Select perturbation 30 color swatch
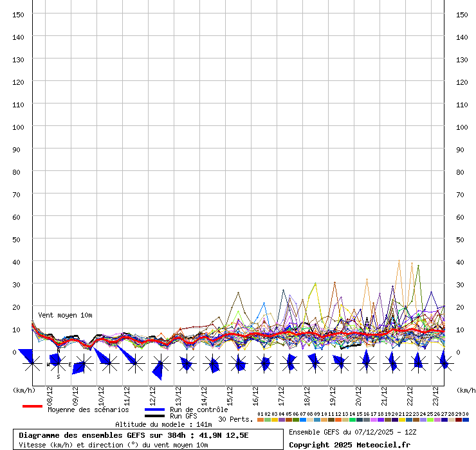The image size is (476, 450). pos(466,420)
